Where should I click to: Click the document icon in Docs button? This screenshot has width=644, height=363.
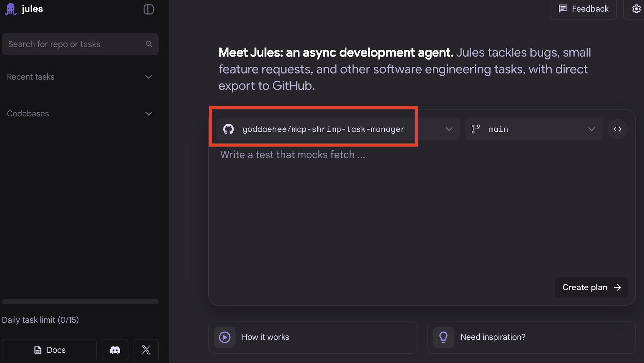pos(38,350)
